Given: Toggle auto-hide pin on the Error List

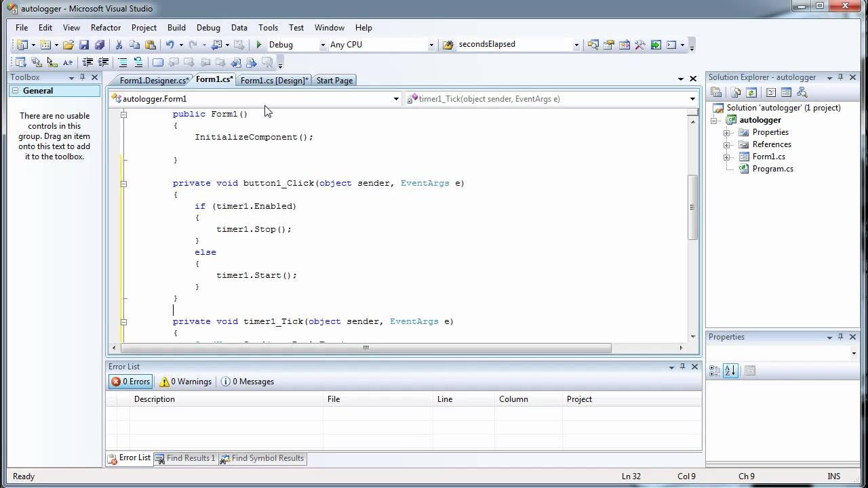Looking at the screenshot, I should coord(683,367).
